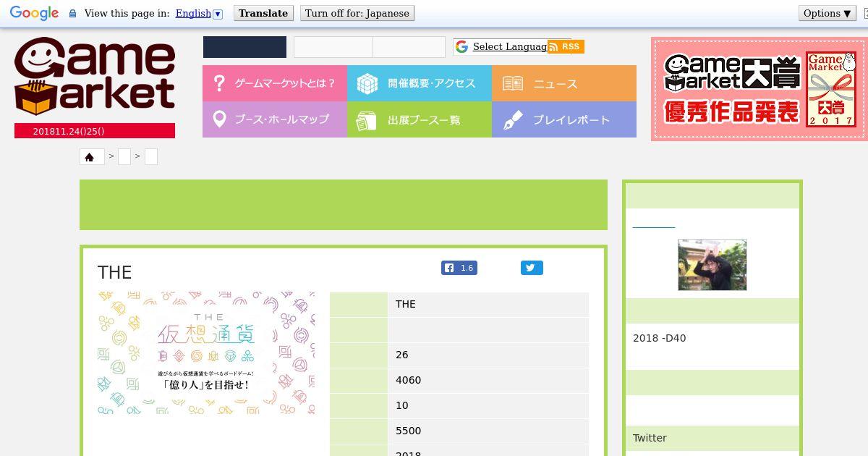868x456 pixels.
Task: Open 出展ブース一覧 menu item
Action: coord(420,119)
